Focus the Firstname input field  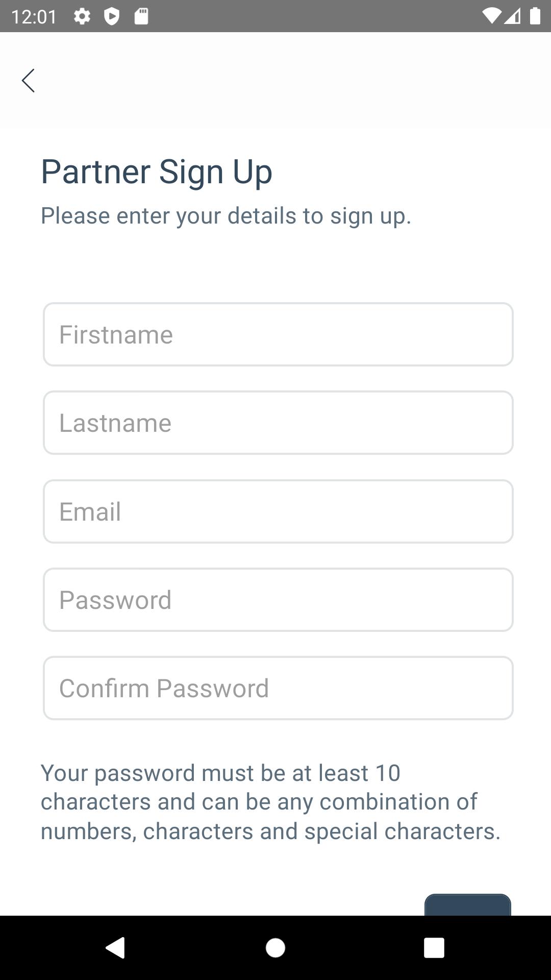278,334
